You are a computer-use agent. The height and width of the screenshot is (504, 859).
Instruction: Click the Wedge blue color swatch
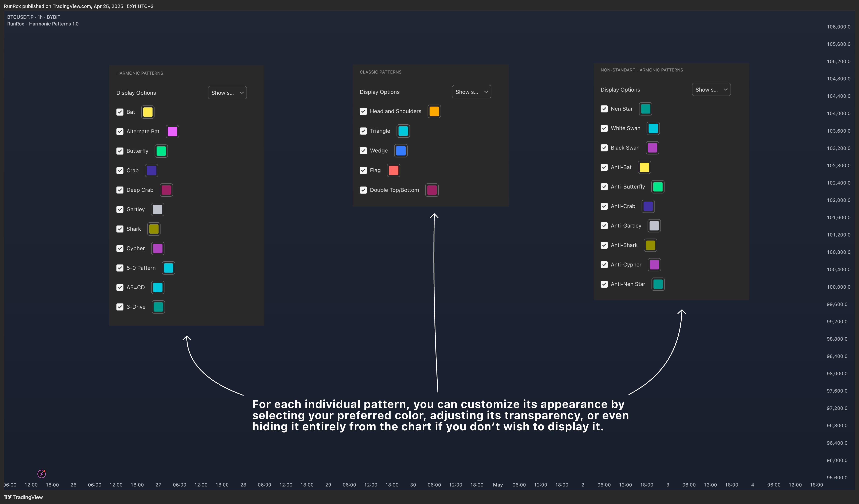400,151
